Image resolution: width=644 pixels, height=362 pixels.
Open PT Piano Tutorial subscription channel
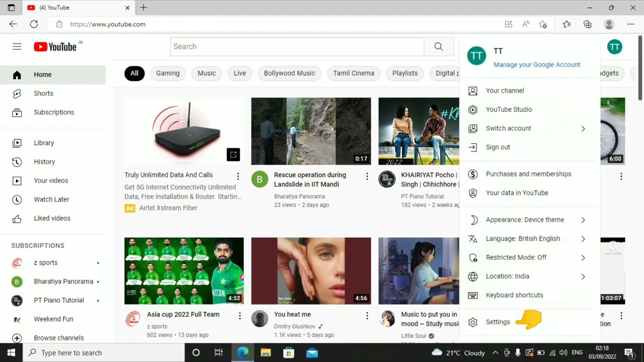53,300
